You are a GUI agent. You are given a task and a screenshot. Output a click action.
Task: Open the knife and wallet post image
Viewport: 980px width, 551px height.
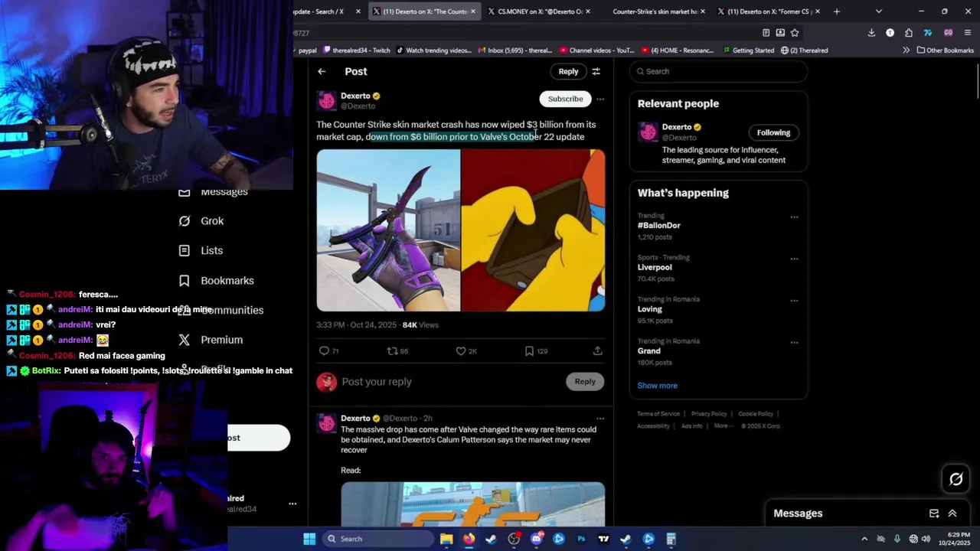pyautogui.click(x=461, y=230)
